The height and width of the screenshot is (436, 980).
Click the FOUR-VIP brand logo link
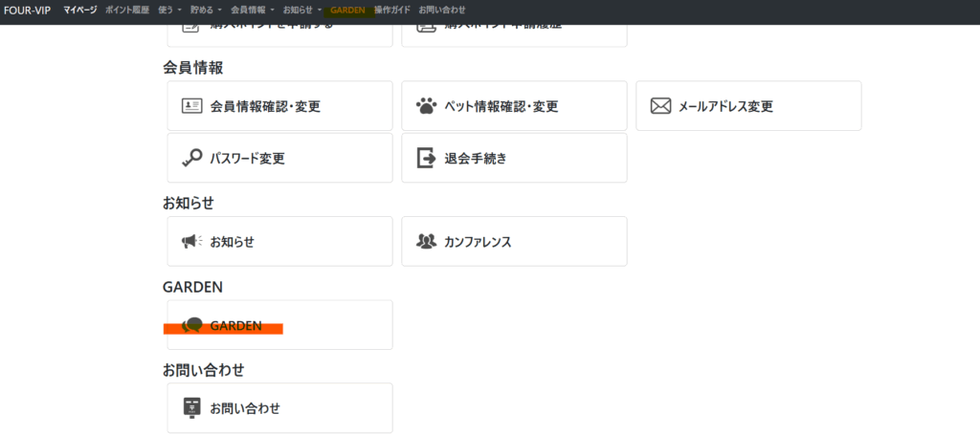pyautogui.click(x=28, y=10)
